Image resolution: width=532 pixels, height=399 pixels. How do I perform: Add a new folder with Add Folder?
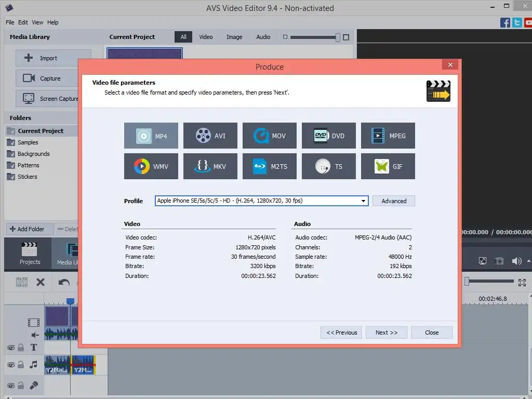click(x=30, y=229)
